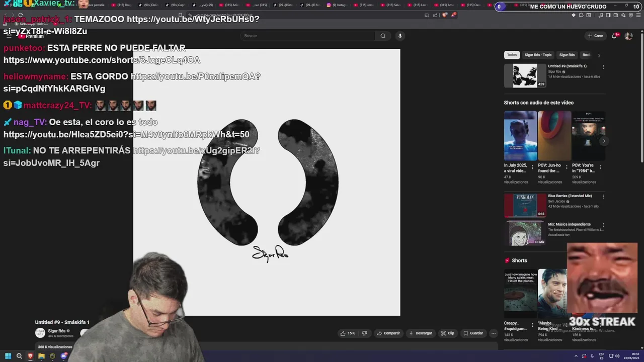The image size is (644, 362).
Task: Click the Brave Shields lion icon in the address bar
Action: (x=444, y=15)
